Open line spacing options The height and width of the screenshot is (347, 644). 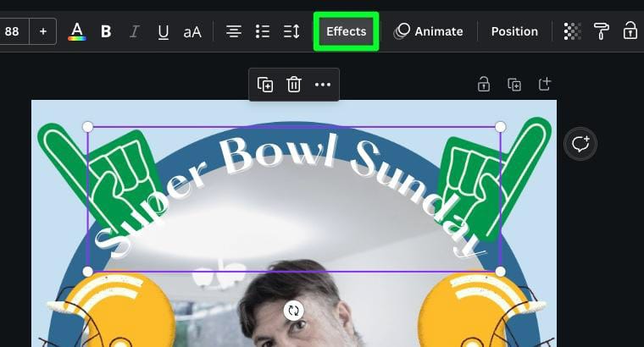coord(291,31)
